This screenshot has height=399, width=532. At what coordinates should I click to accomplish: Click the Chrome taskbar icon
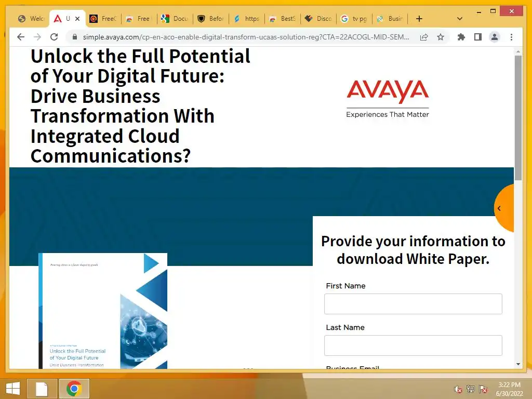(x=74, y=389)
